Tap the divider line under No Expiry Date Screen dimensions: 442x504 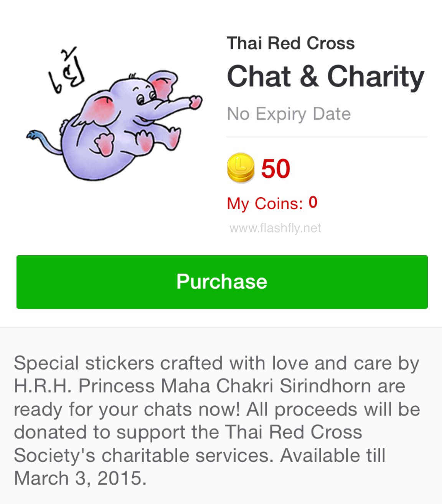coord(327,137)
